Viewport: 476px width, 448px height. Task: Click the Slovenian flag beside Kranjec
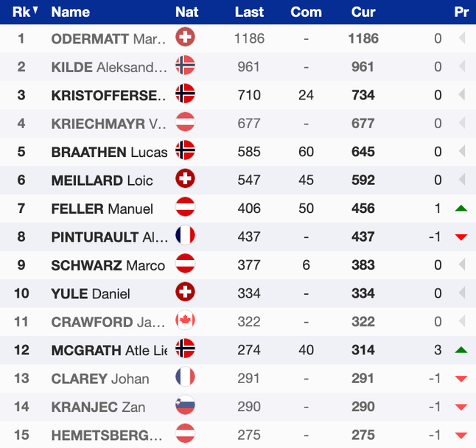(x=185, y=407)
